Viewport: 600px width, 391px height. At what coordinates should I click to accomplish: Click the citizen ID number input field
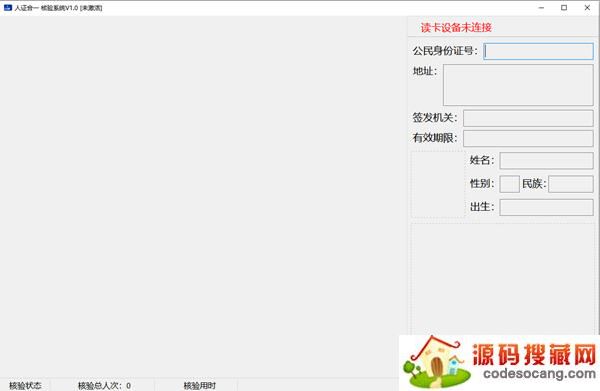pyautogui.click(x=539, y=51)
